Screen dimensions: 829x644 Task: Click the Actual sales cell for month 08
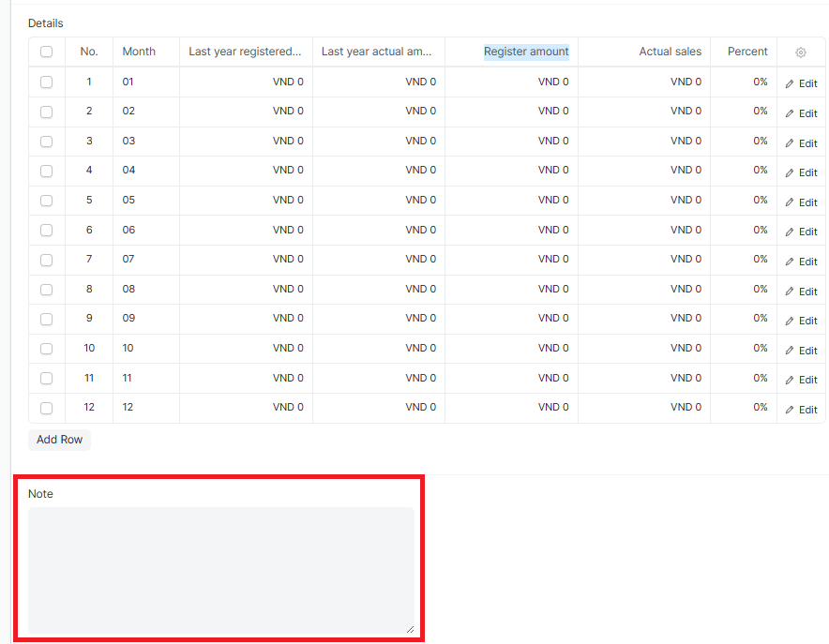[644, 289]
